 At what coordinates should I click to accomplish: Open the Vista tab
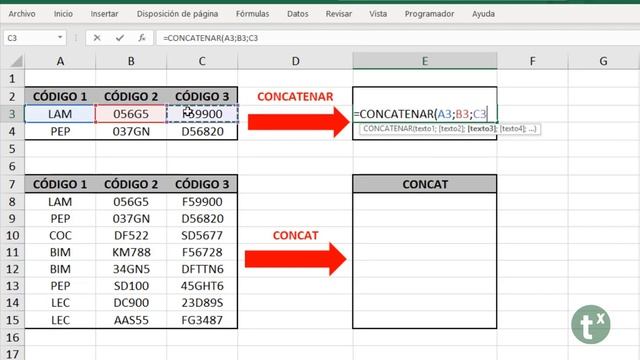point(378,14)
